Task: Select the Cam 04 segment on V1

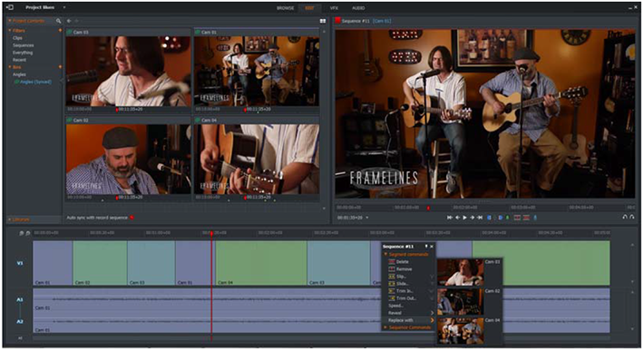Action: pyautogui.click(x=261, y=263)
